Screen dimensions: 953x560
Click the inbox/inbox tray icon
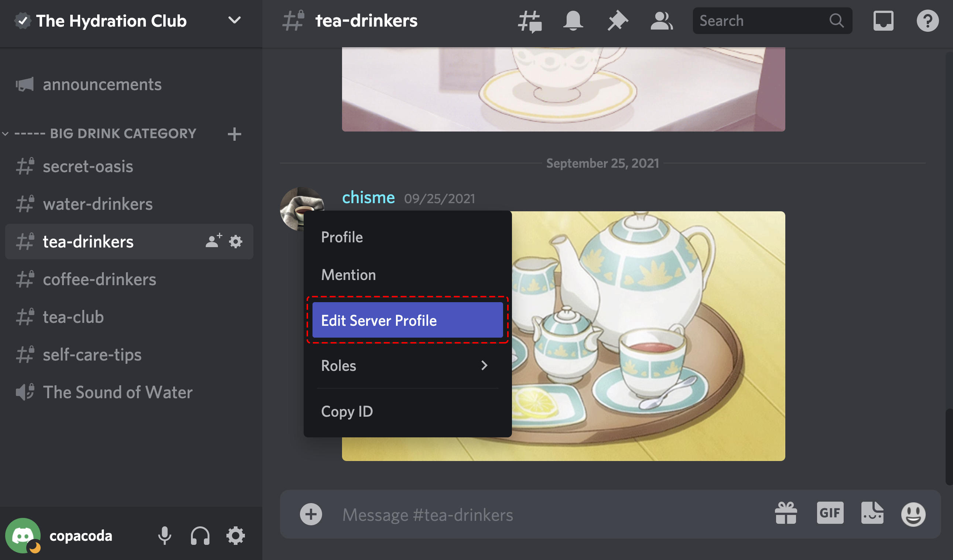pyautogui.click(x=884, y=20)
